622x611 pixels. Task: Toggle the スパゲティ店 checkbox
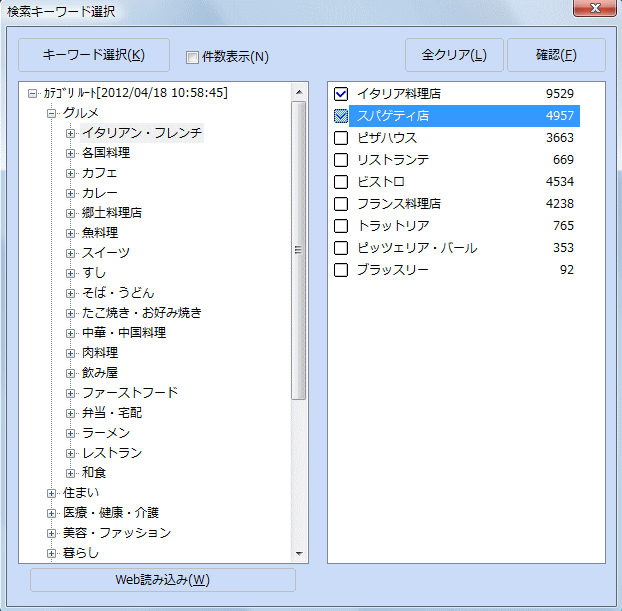click(x=341, y=116)
